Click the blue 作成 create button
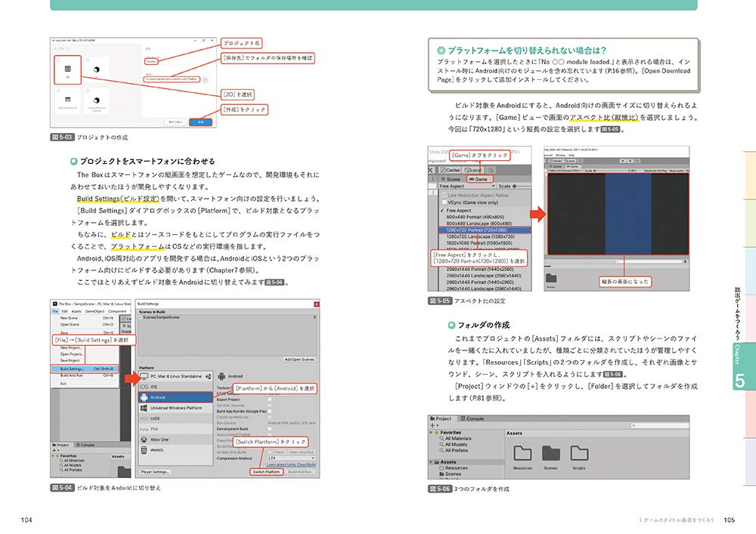The width and height of the screenshot is (756, 534). coord(200,122)
